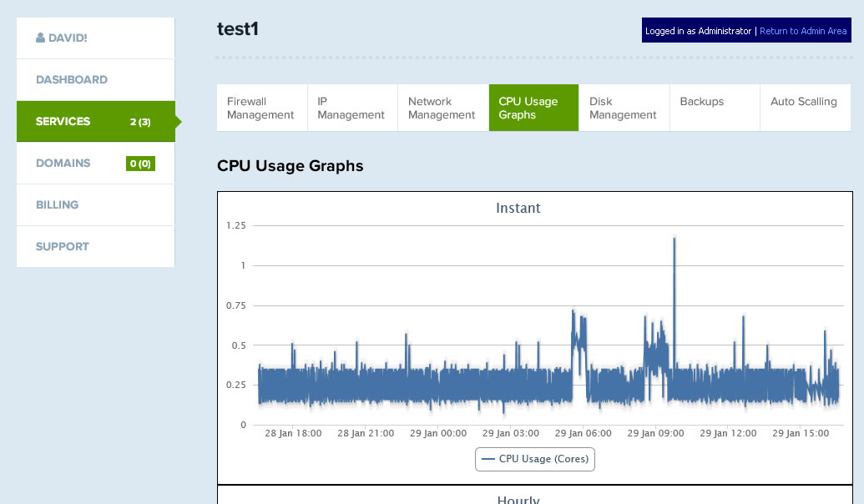Select the Services sidebar entry
This screenshot has height=504, width=864.
click(x=95, y=121)
